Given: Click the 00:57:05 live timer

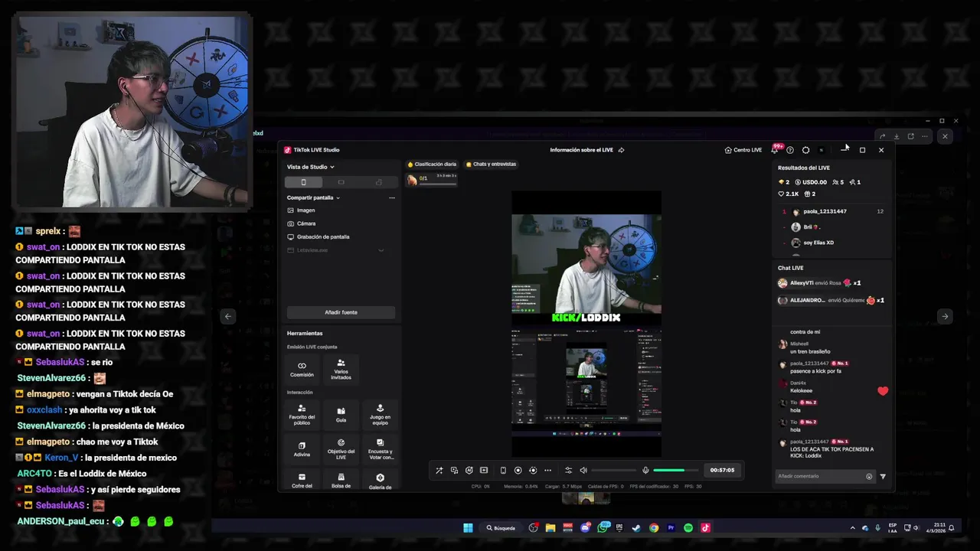Looking at the screenshot, I should (x=722, y=470).
